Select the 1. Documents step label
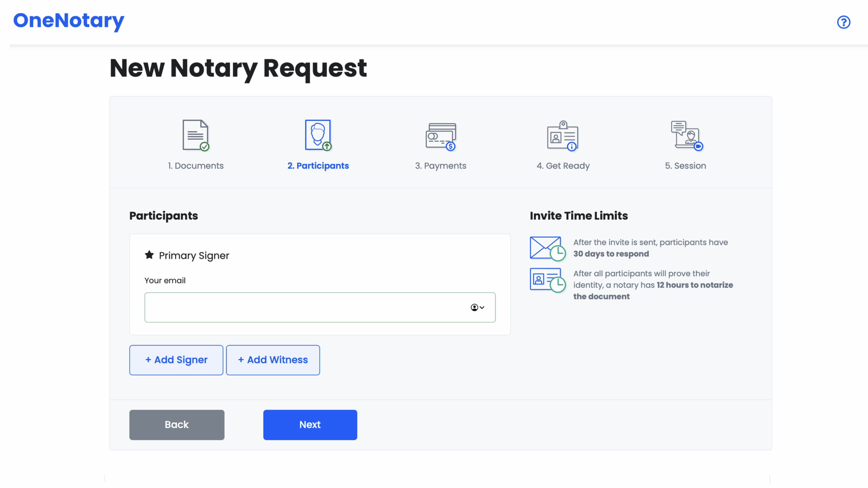 point(196,166)
